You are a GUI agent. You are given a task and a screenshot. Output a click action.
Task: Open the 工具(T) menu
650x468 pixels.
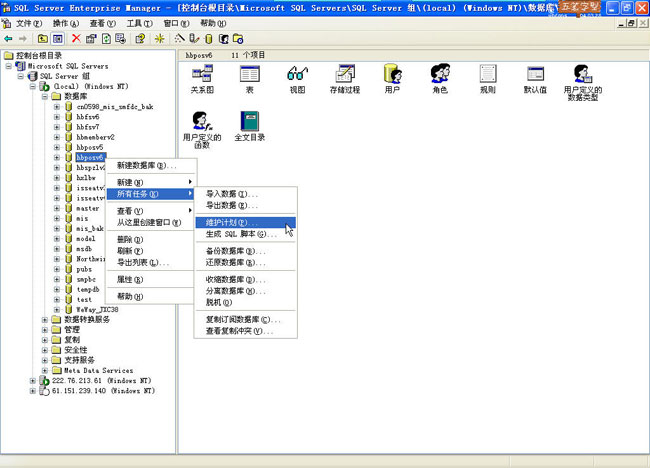tap(139, 24)
